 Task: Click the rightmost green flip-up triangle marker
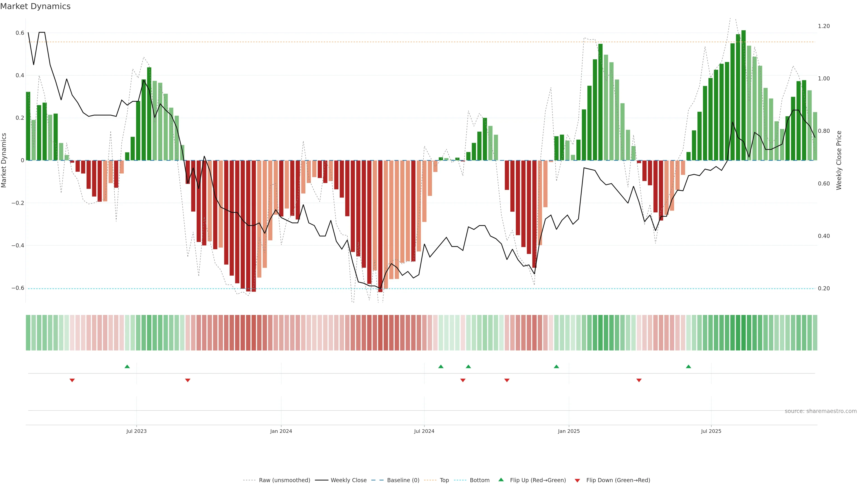tap(688, 366)
